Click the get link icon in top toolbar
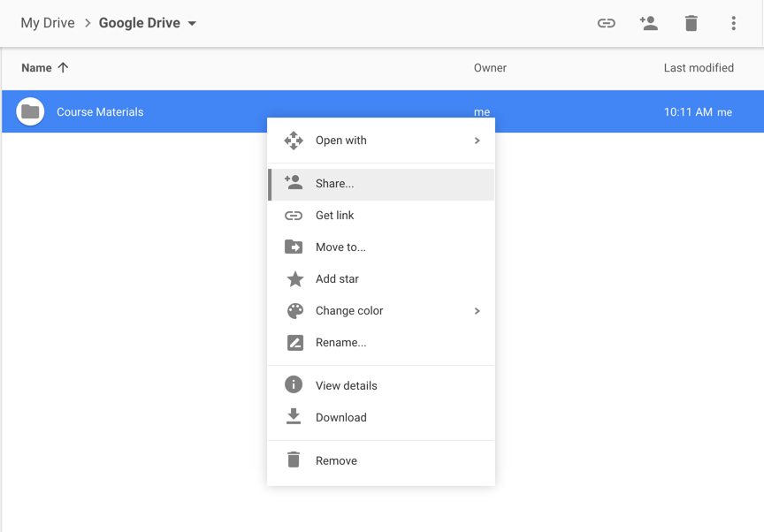This screenshot has width=764, height=532. pos(606,23)
